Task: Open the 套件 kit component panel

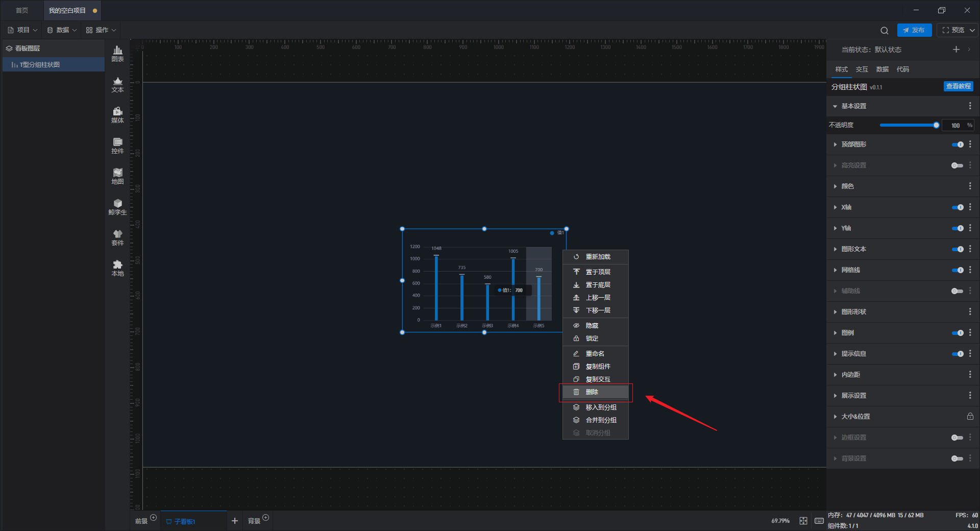Action: (117, 237)
